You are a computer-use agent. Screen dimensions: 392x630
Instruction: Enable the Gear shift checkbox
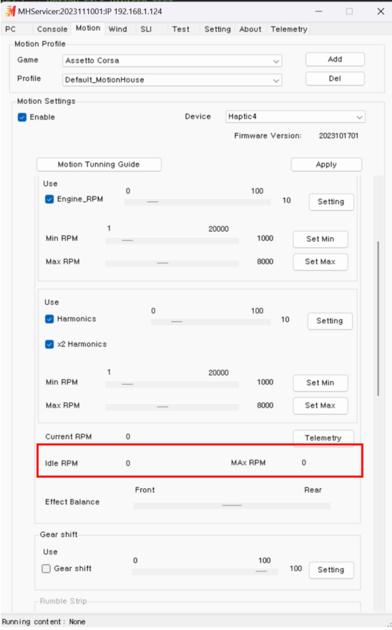coord(46,569)
